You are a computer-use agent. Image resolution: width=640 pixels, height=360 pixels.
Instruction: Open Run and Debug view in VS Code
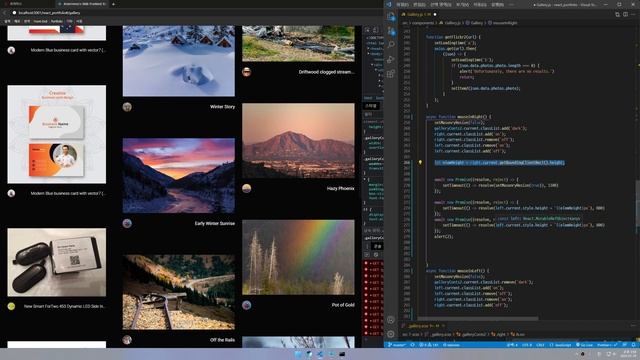391,59
